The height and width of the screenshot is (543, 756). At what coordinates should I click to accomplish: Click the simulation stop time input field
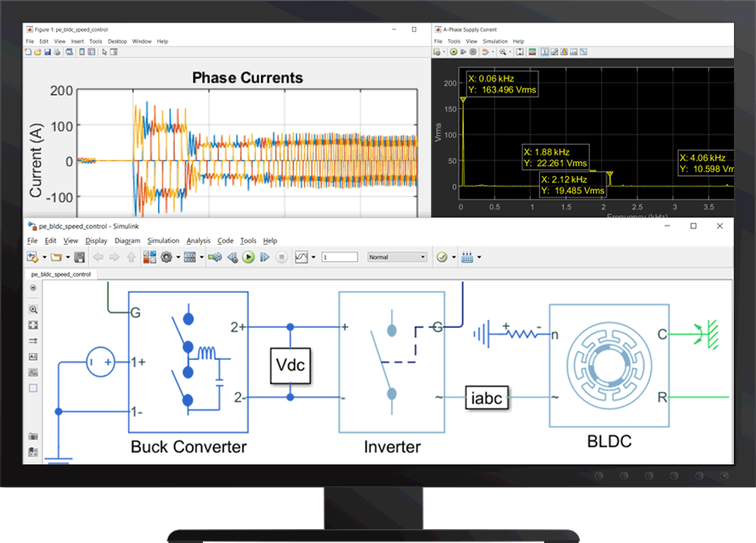click(x=340, y=257)
